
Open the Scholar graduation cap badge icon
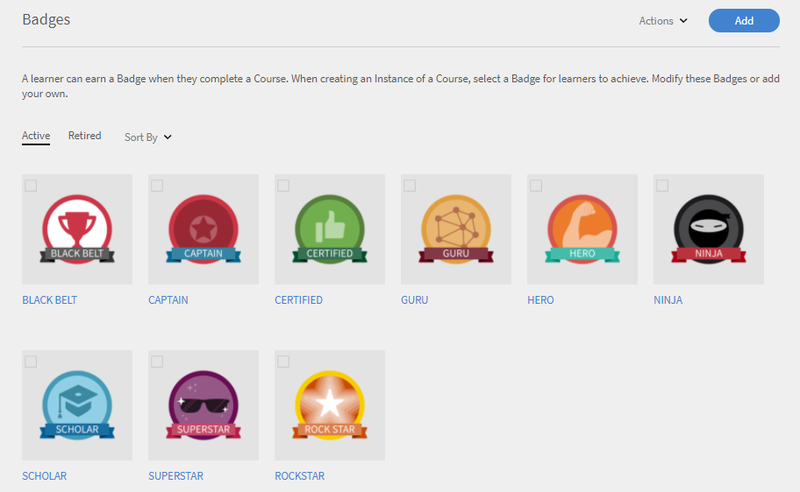77,405
